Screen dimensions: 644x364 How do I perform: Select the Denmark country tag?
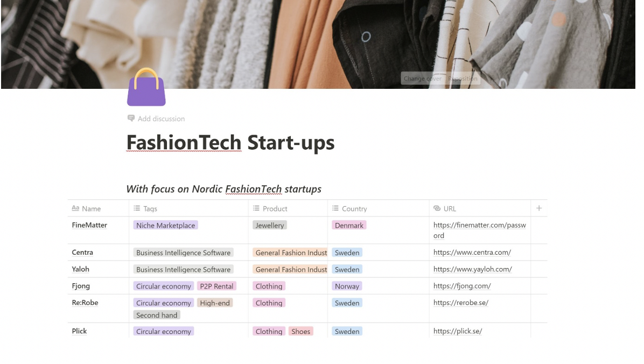[x=349, y=225]
